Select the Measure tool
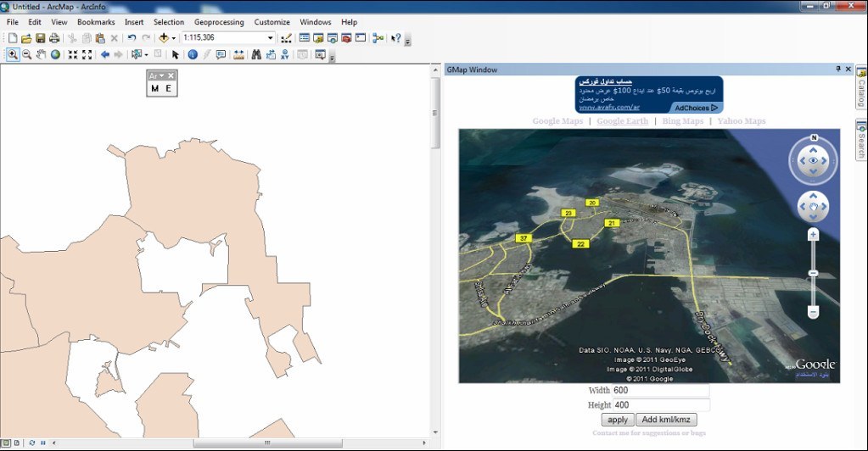Image resolution: width=868 pixels, height=451 pixels. tap(238, 55)
